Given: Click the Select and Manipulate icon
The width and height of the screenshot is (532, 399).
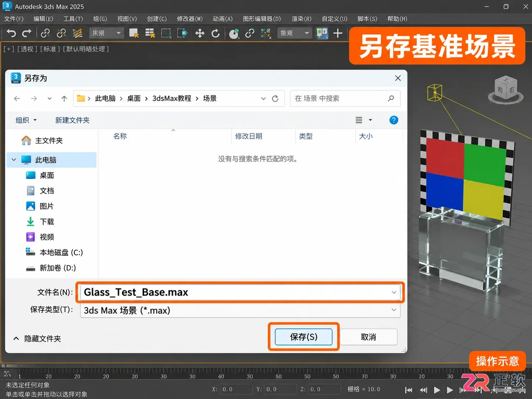Looking at the screenshot, I should coord(266,33).
